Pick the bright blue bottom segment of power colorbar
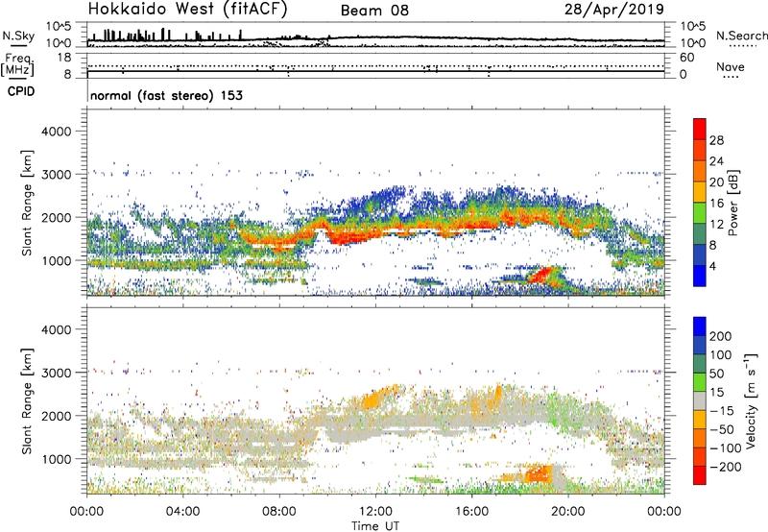The height and width of the screenshot is (532, 768). point(700,277)
